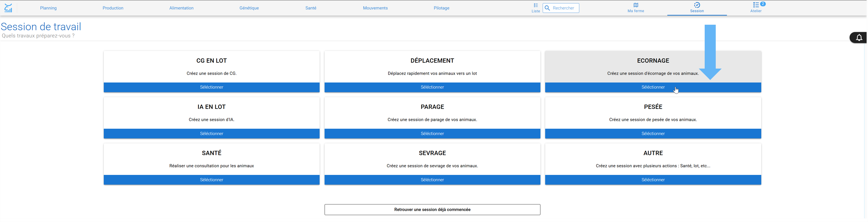Click the app logo in the top-left corner

(x=8, y=8)
